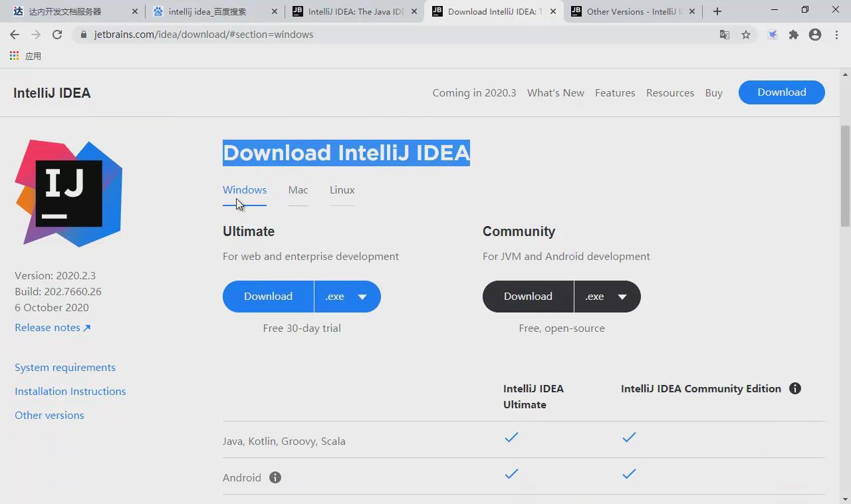Open the Chrome profile avatar
The height and width of the screenshot is (504, 851).
coord(815,35)
